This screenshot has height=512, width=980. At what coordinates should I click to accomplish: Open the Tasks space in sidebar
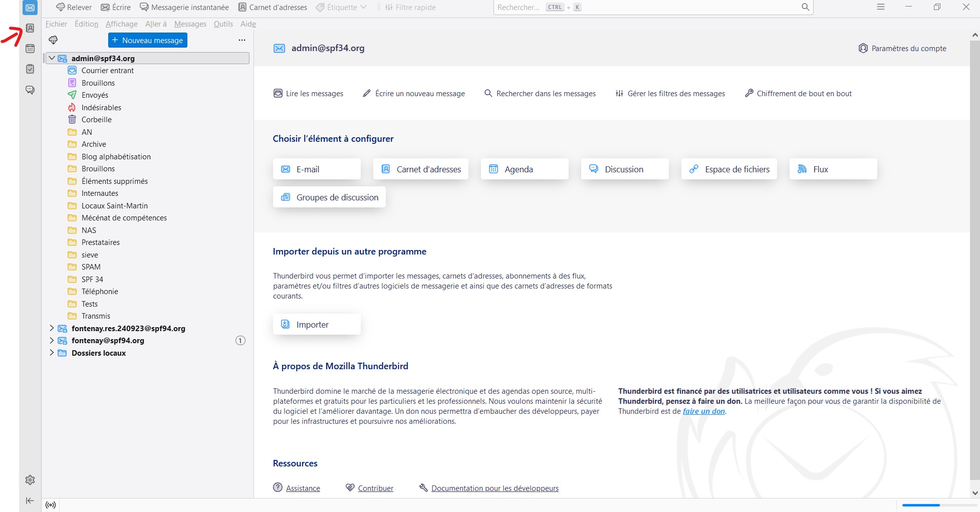tap(30, 69)
